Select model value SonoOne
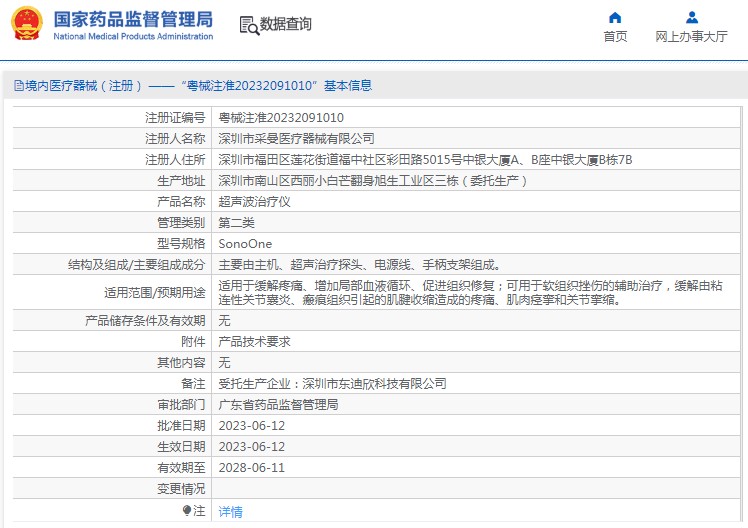 (x=245, y=244)
